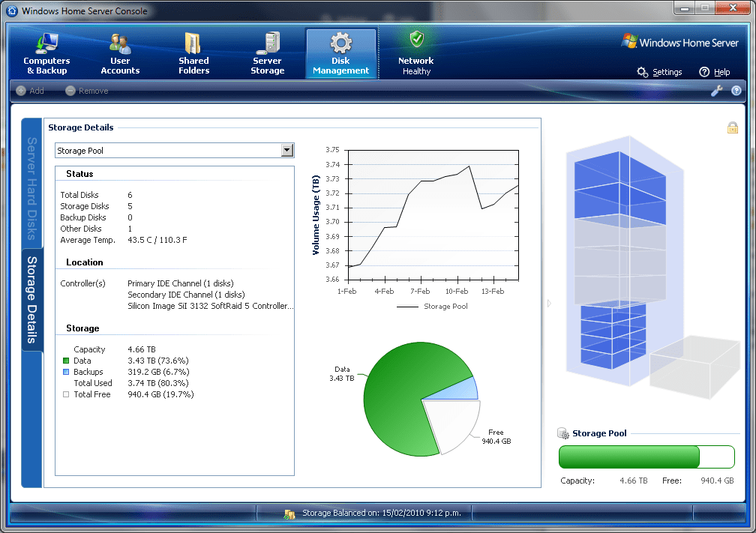Toggle the Total Free legend marker
756x533 pixels.
[x=66, y=394]
